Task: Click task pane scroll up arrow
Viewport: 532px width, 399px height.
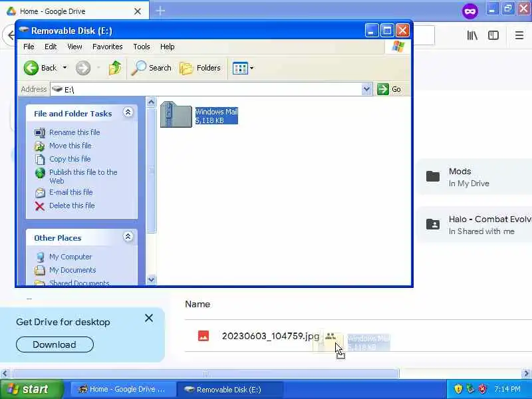Action: coord(152,102)
